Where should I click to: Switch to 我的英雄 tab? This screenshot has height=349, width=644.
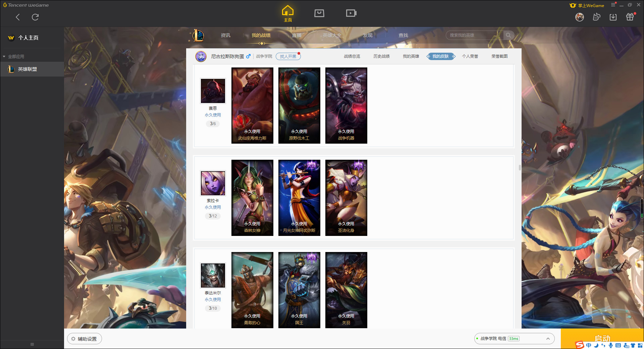pyautogui.click(x=411, y=56)
